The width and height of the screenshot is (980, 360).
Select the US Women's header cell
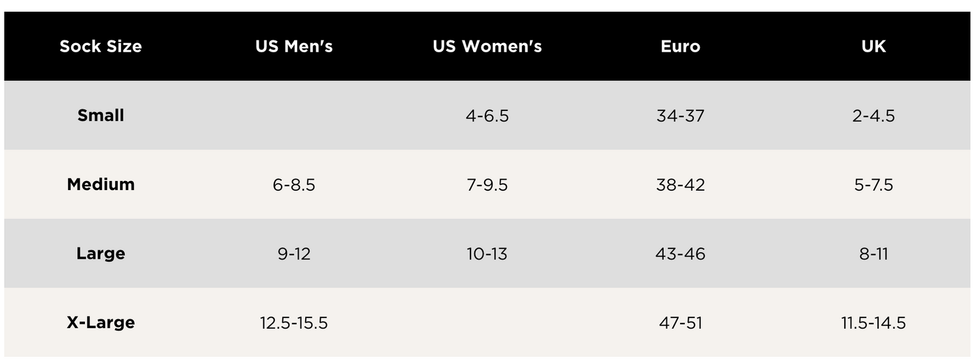click(487, 46)
